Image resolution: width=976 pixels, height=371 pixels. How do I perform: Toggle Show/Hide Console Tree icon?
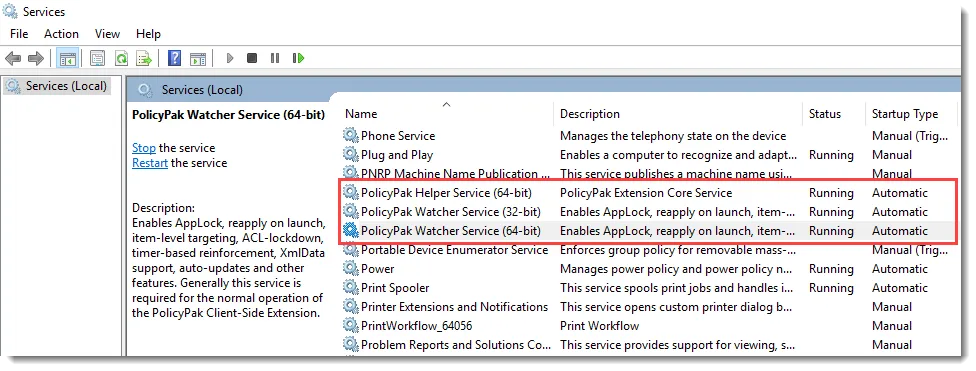click(x=67, y=59)
